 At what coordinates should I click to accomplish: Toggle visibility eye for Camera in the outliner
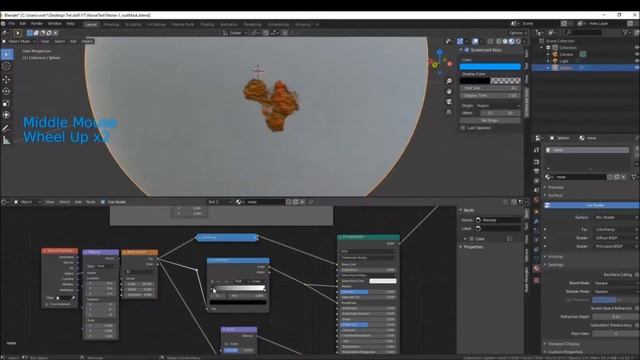(637, 54)
